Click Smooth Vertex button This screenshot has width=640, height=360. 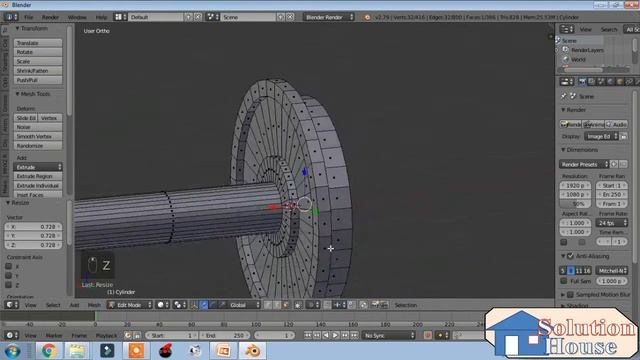(x=38, y=136)
